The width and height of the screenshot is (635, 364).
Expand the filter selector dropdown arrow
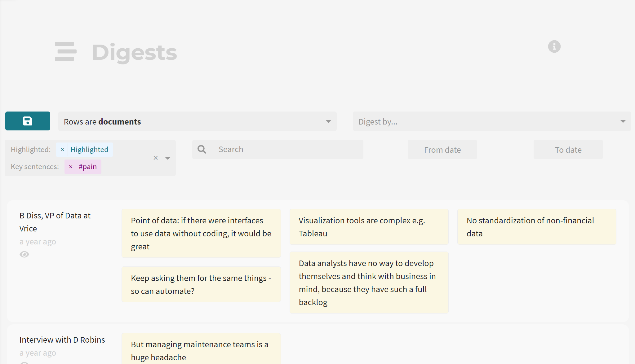tap(168, 158)
